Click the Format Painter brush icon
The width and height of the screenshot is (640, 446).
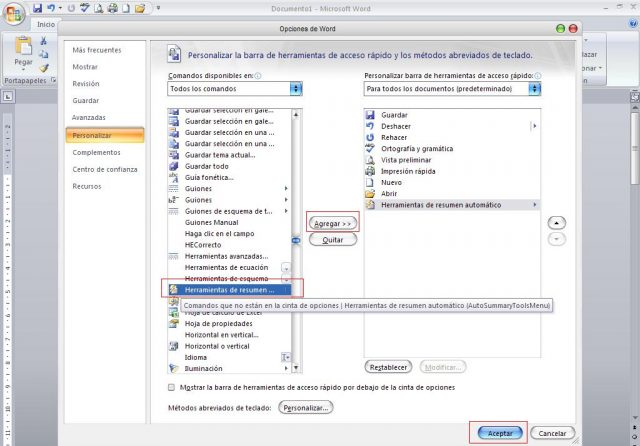44,68
